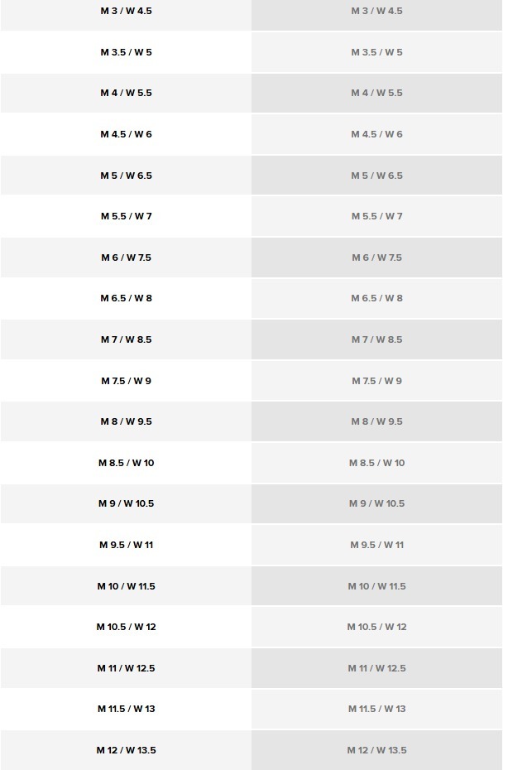
Task: Pick the gray M 4.5 / W 6 entry
Action: tap(376, 134)
